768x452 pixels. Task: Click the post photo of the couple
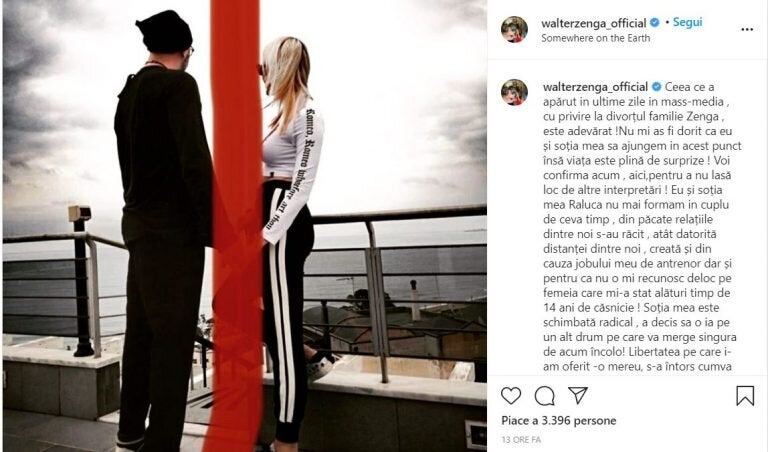point(245,226)
